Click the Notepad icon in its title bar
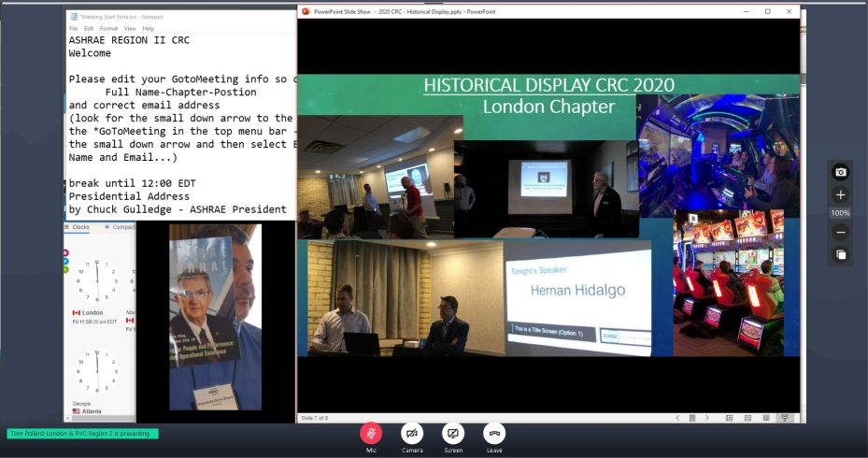 pyautogui.click(x=74, y=17)
